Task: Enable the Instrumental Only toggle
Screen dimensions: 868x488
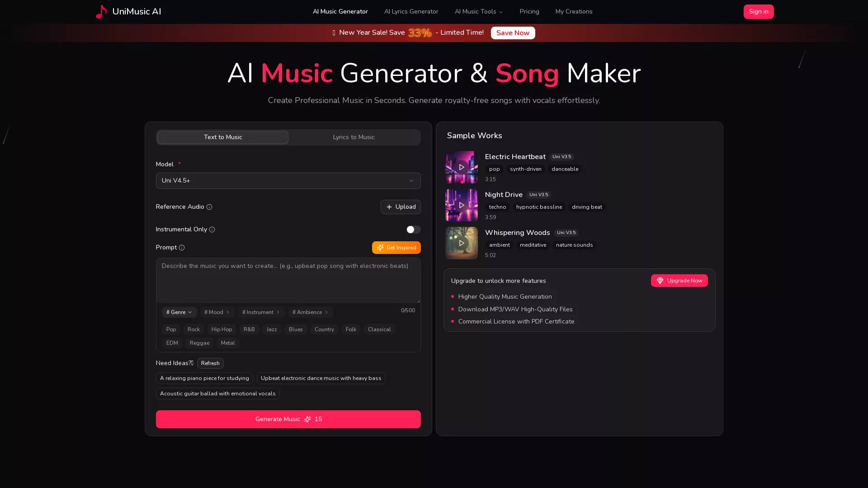Action: click(x=413, y=230)
